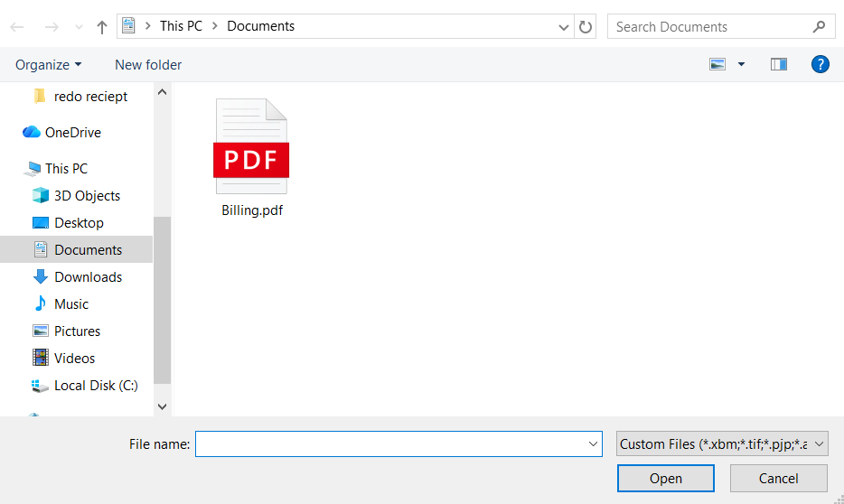Click the This PC computer icon
The height and width of the screenshot is (504, 844).
tap(33, 168)
